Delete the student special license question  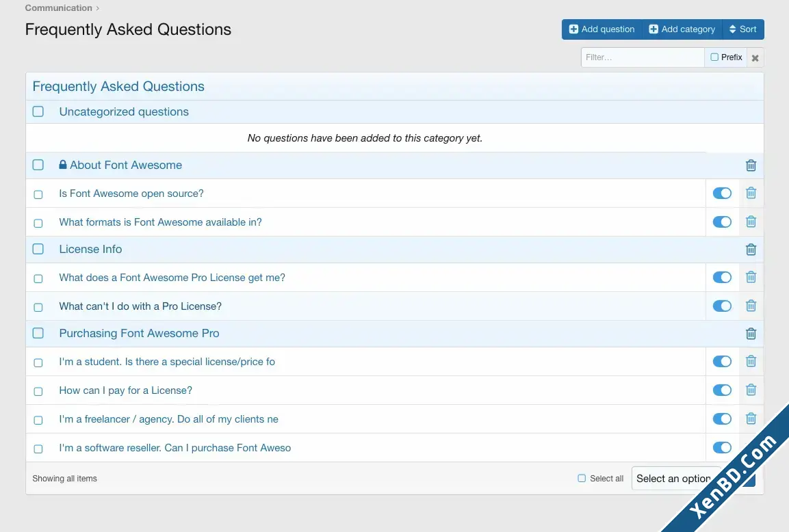click(751, 361)
